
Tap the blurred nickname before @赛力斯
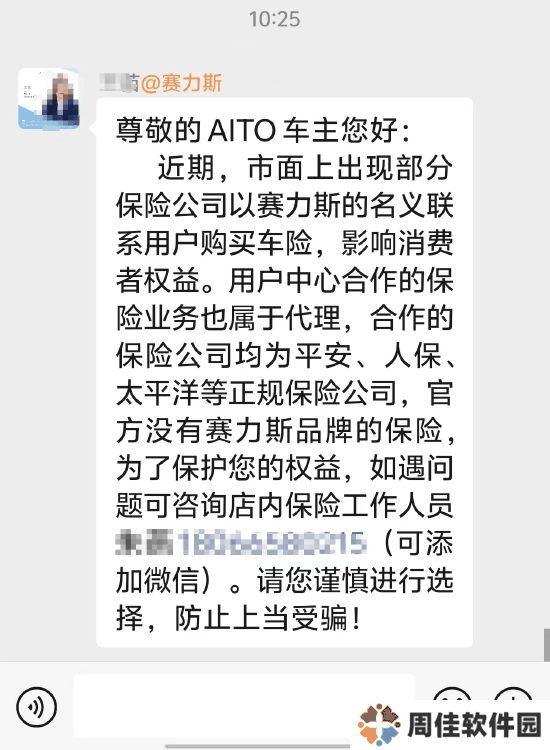pos(119,83)
